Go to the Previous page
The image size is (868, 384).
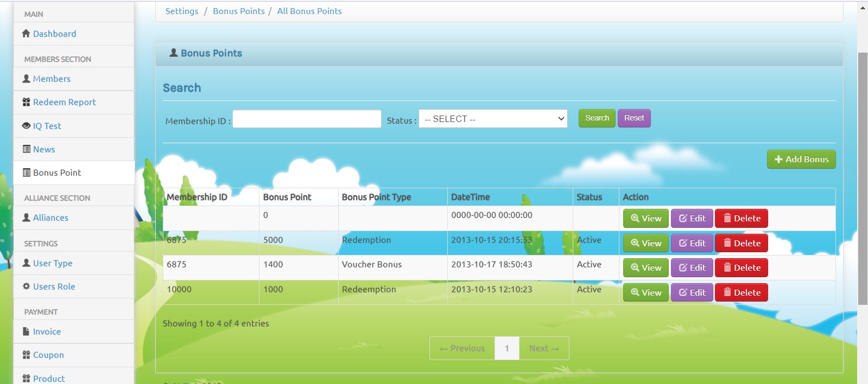[x=462, y=348]
